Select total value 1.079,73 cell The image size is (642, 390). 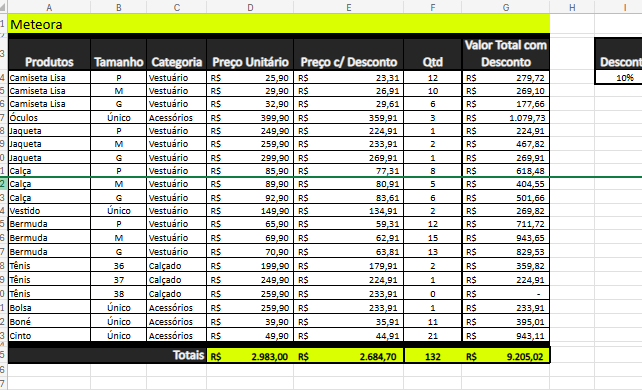pyautogui.click(x=506, y=118)
